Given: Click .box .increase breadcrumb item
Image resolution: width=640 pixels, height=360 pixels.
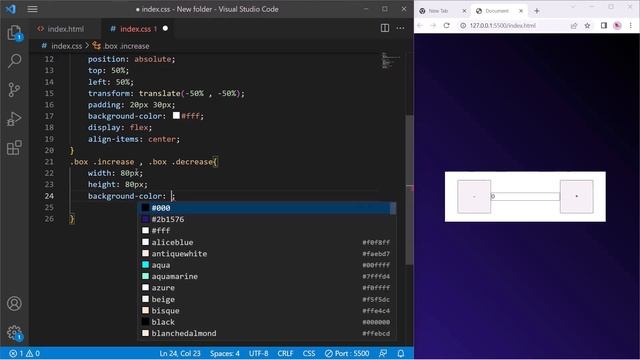Looking at the screenshot, I should (x=121, y=46).
